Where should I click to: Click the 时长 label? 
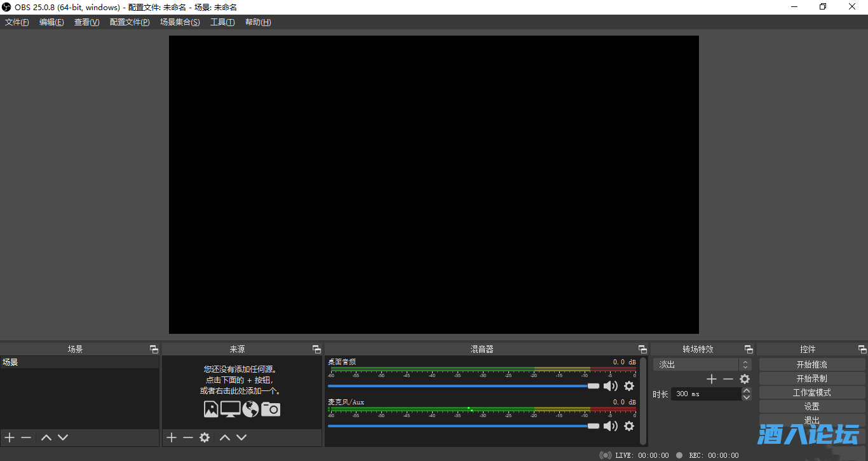660,394
